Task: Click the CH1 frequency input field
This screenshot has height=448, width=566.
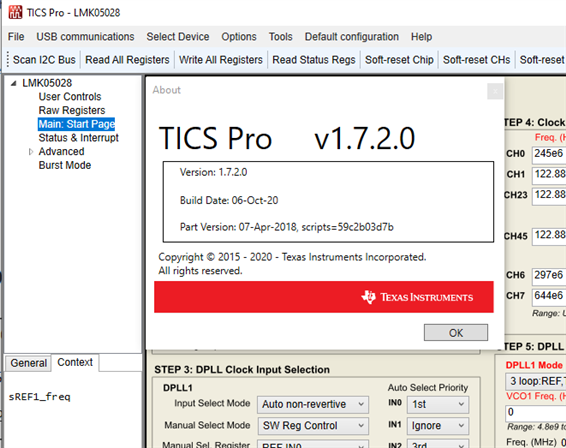Action: (x=549, y=175)
